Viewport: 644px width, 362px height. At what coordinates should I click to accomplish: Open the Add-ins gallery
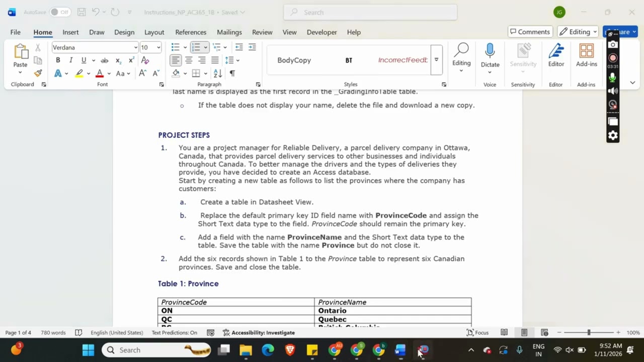coord(586,55)
